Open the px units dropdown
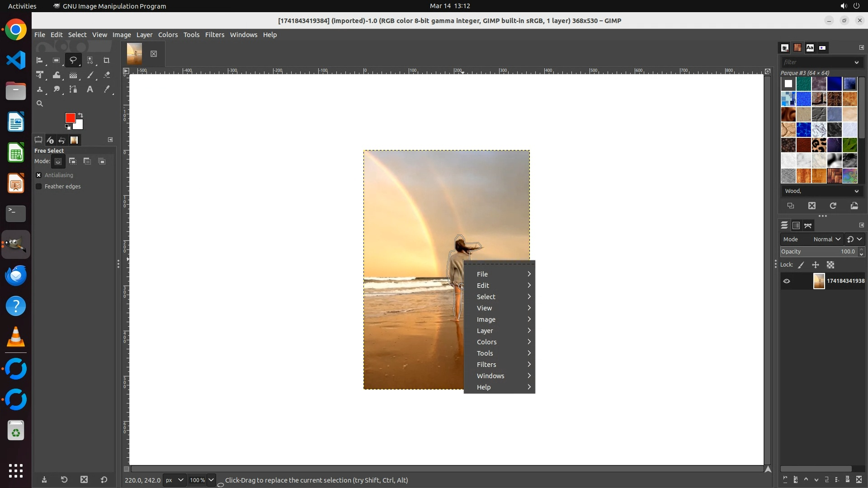The height and width of the screenshot is (488, 868). [174, 480]
